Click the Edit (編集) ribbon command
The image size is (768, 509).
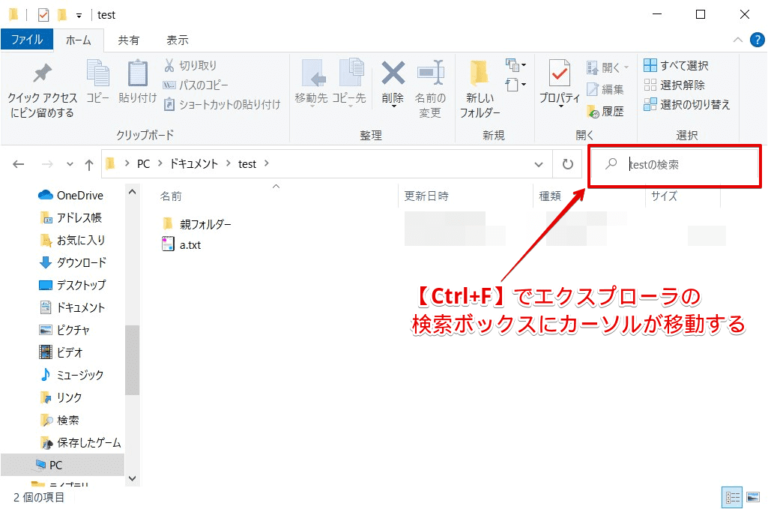[605, 89]
